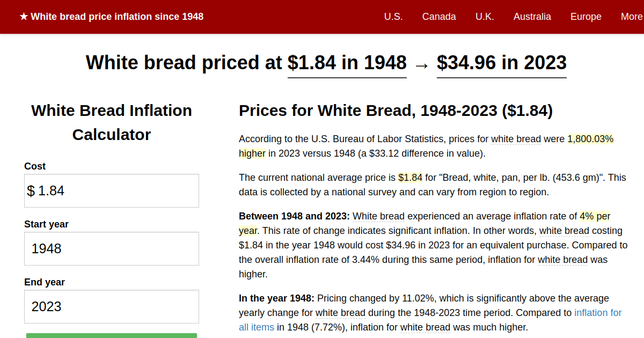Click the inflation for all items link

pyautogui.click(x=598, y=313)
